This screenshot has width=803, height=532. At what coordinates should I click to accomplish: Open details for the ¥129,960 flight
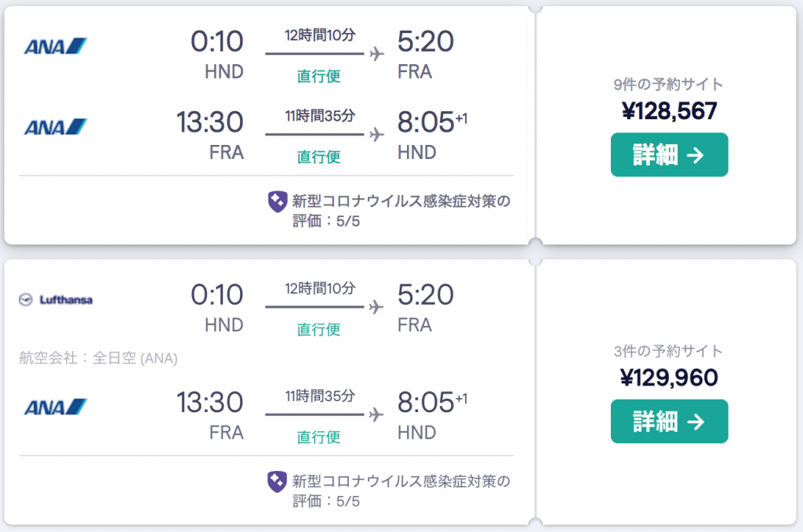(x=669, y=421)
